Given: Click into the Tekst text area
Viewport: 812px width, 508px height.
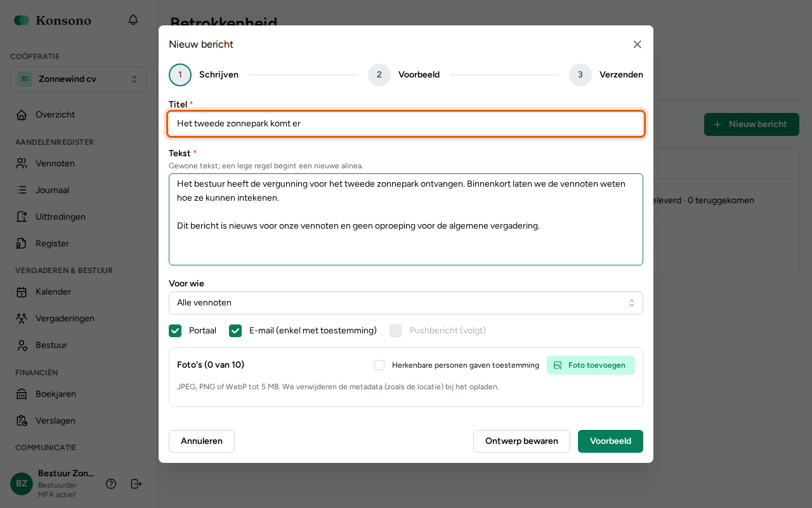Looking at the screenshot, I should [406, 219].
